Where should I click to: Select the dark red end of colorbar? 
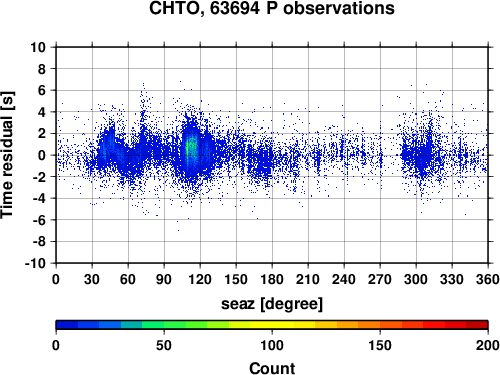[477, 325]
